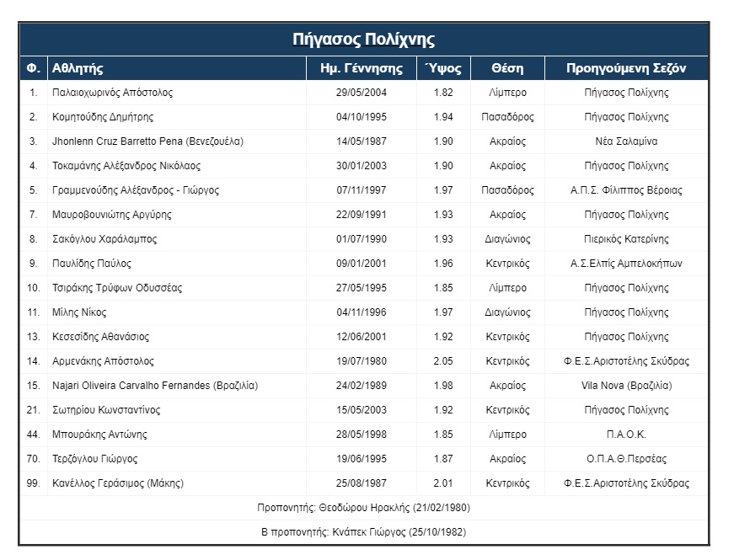734x560 pixels.
Task: Click birth date 15/05/2003
Action: click(361, 410)
